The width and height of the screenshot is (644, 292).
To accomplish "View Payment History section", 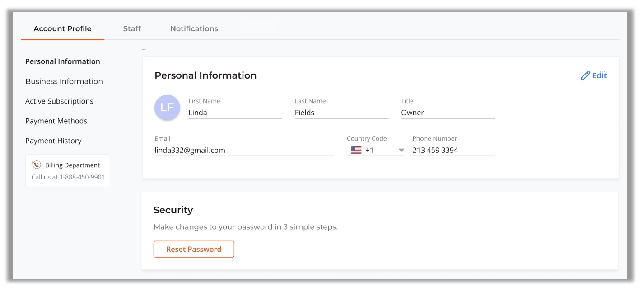I will 53,141.
